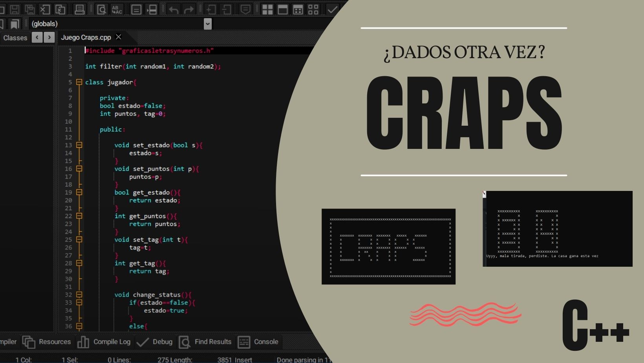The width and height of the screenshot is (644, 363).
Task: Switch to the Classes sidebar tab
Action: click(15, 38)
